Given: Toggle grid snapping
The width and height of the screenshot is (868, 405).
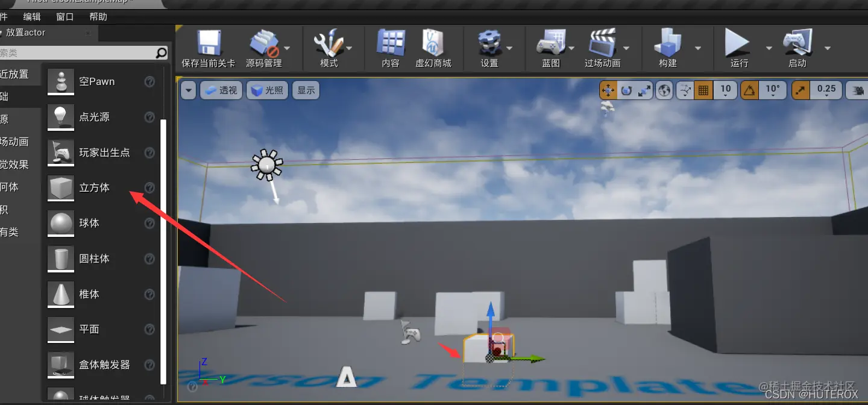Looking at the screenshot, I should click(703, 90).
